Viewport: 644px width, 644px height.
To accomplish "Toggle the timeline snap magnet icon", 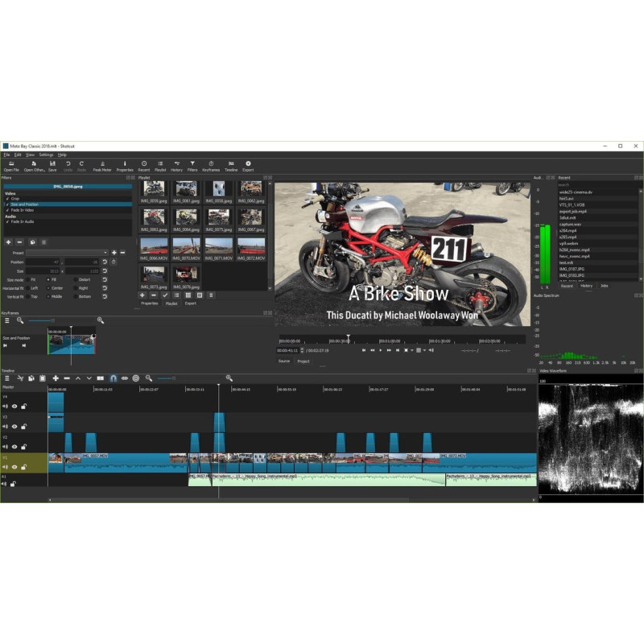I will click(114, 378).
